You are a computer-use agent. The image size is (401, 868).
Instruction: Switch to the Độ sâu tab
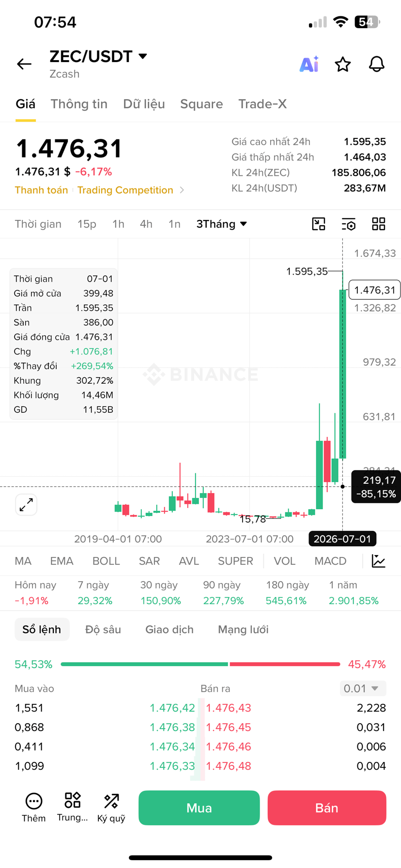point(103,629)
